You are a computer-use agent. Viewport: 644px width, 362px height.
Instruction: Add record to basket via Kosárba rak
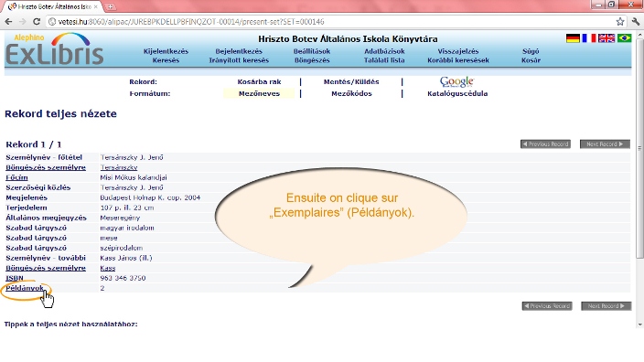tap(259, 81)
